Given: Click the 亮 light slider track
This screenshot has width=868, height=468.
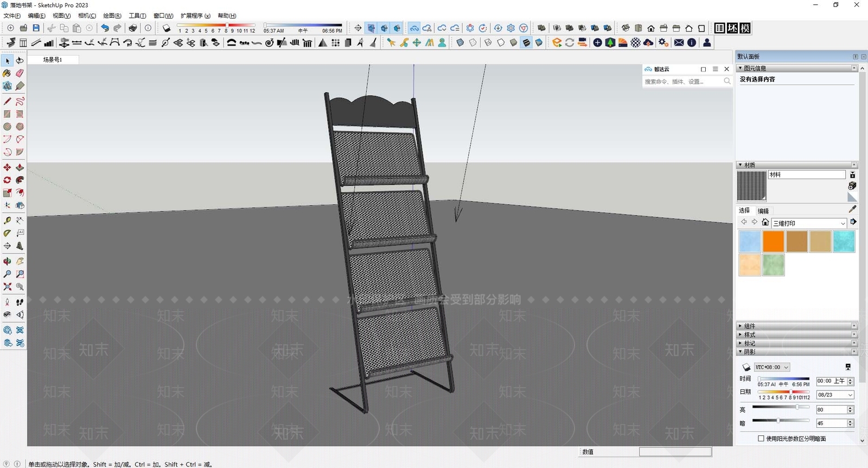Looking at the screenshot, I should point(781,407).
